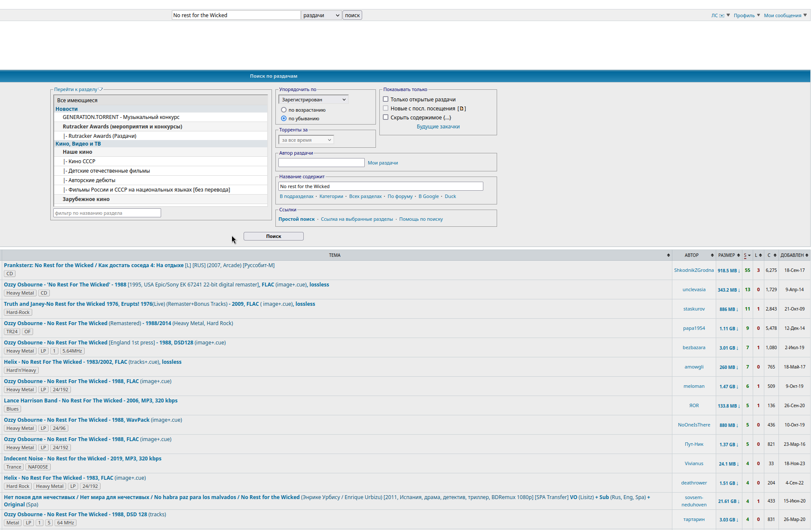Open the Мои сообщения menu link
The image size is (812, 530).
click(x=782, y=15)
